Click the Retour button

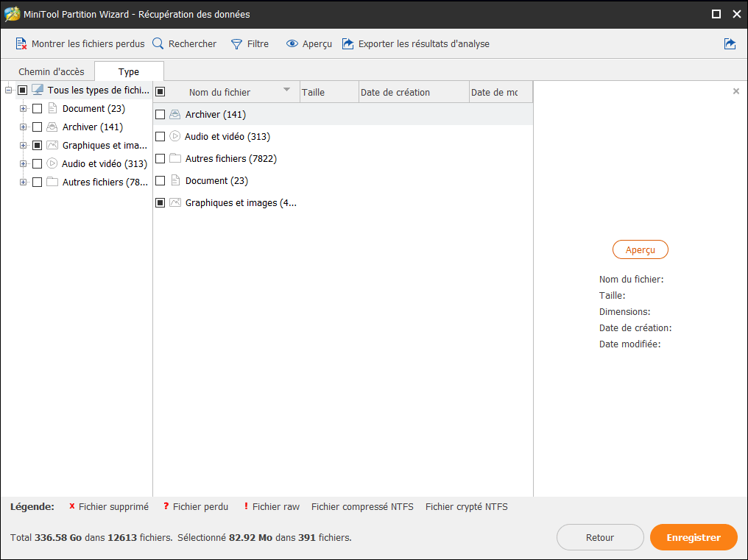click(x=600, y=537)
